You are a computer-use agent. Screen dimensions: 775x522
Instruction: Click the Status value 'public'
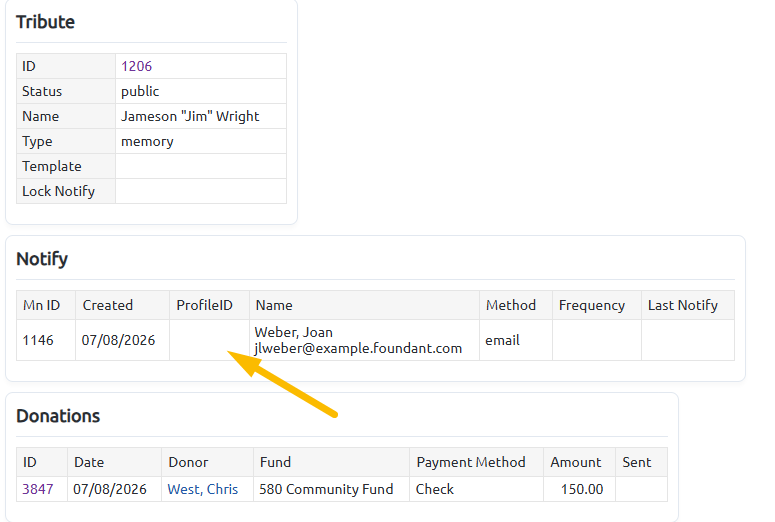tap(140, 91)
